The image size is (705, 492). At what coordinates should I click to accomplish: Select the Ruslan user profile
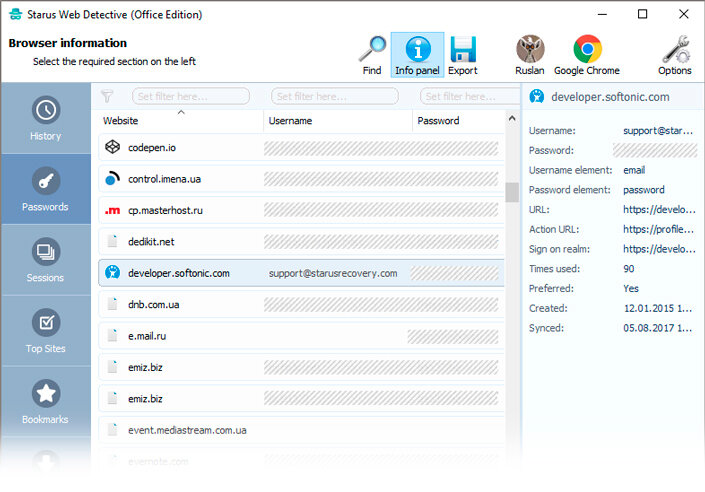tap(530, 55)
